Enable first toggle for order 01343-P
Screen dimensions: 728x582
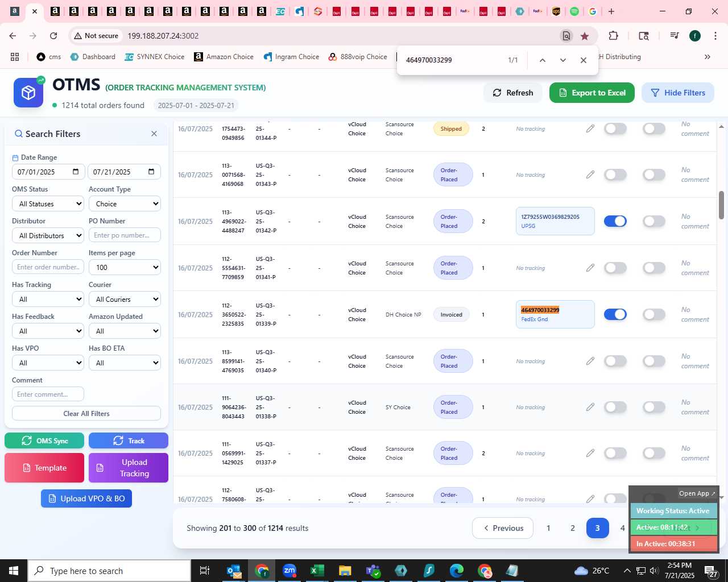coord(615,174)
